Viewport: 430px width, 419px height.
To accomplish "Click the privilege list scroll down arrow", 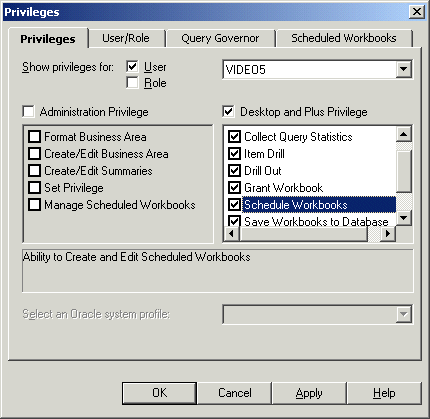I will (x=404, y=218).
